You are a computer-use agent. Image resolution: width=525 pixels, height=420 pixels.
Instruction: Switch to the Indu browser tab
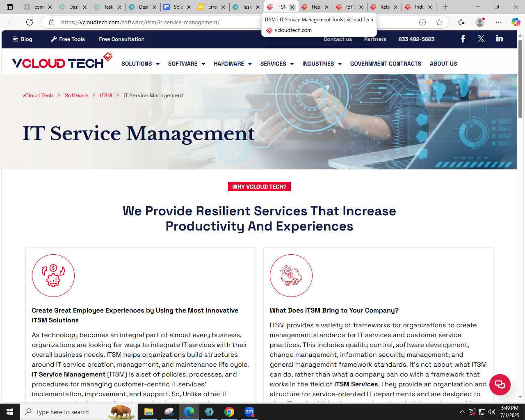coord(419,7)
